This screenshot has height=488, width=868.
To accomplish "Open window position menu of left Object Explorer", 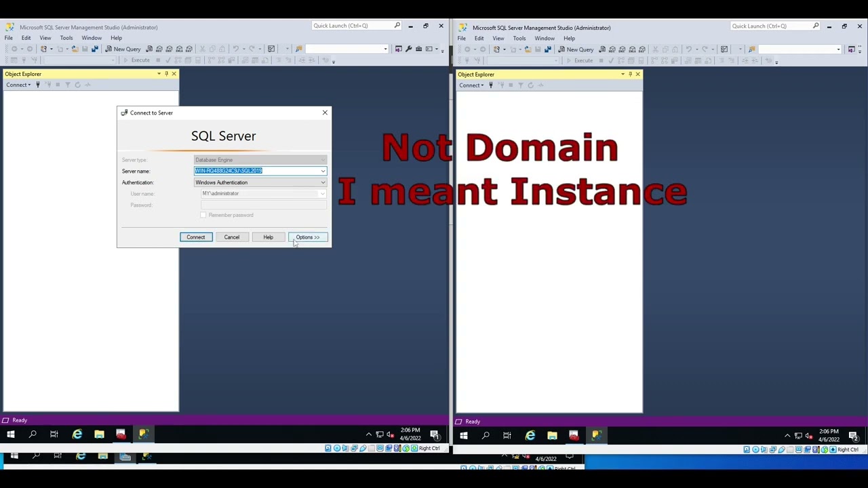I will point(159,74).
